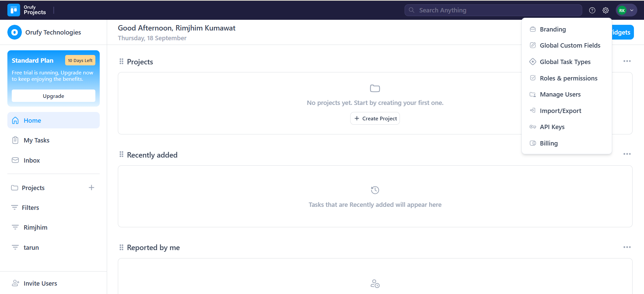
Task: Click the plus icon beside Projects
Action: [91, 188]
